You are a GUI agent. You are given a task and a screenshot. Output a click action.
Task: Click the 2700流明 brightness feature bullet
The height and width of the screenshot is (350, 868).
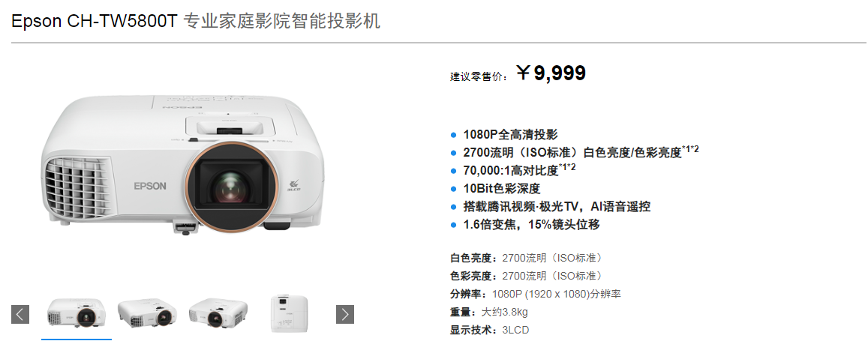coord(581,151)
